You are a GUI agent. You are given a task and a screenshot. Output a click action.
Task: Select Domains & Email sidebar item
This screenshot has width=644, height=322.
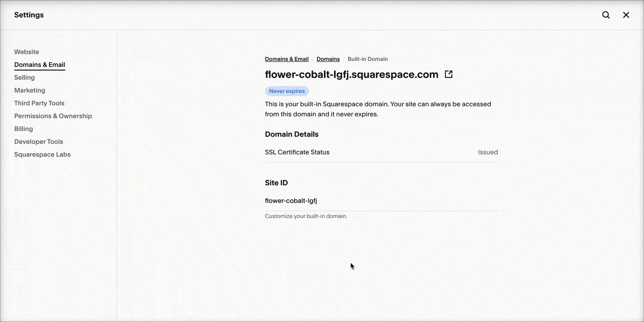click(40, 65)
